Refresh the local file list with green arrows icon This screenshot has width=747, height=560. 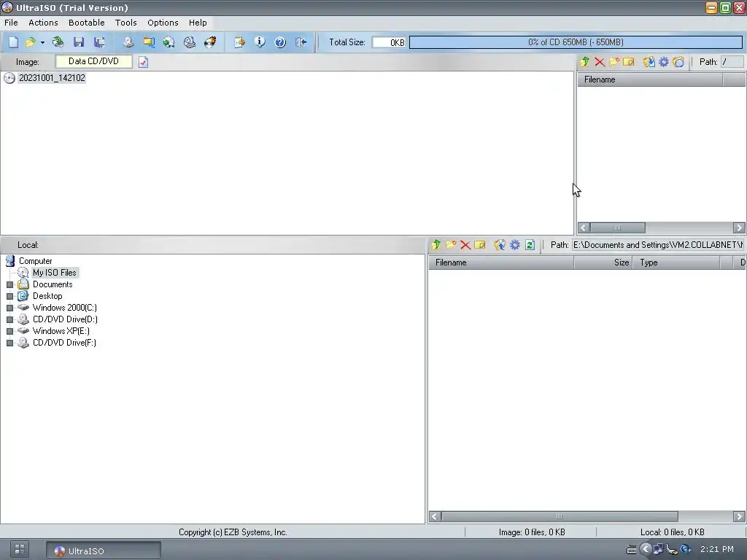click(x=530, y=245)
